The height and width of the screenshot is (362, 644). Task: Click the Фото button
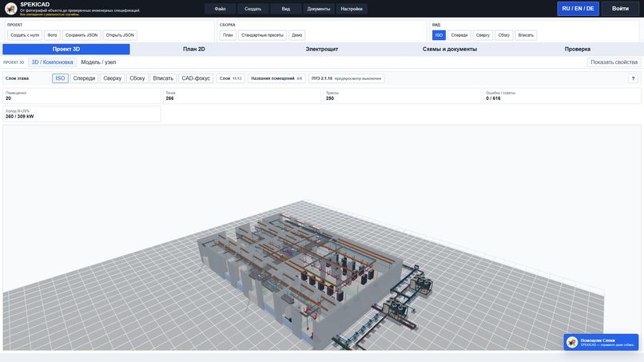52,35
